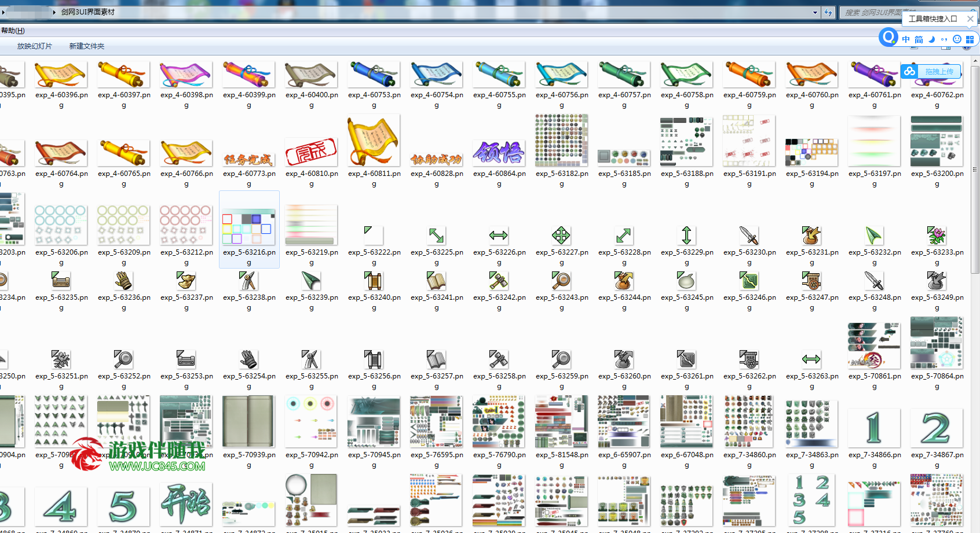Click file name exp_4-60396.png
The image size is (980, 533).
pos(61,100)
